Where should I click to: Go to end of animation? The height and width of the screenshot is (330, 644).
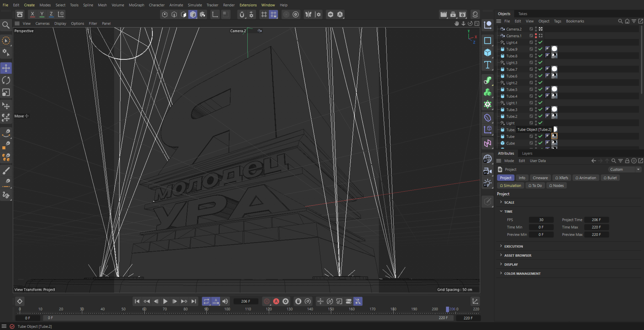point(193,301)
